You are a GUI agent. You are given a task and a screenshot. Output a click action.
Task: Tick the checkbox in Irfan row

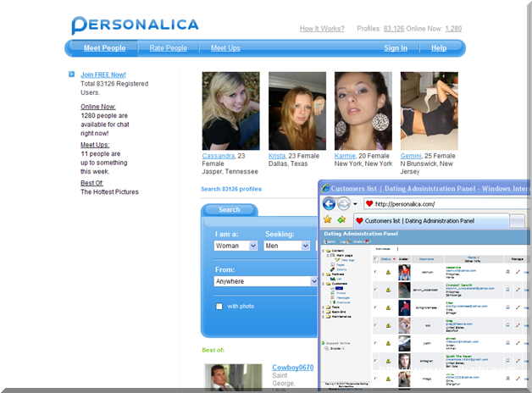point(375,307)
